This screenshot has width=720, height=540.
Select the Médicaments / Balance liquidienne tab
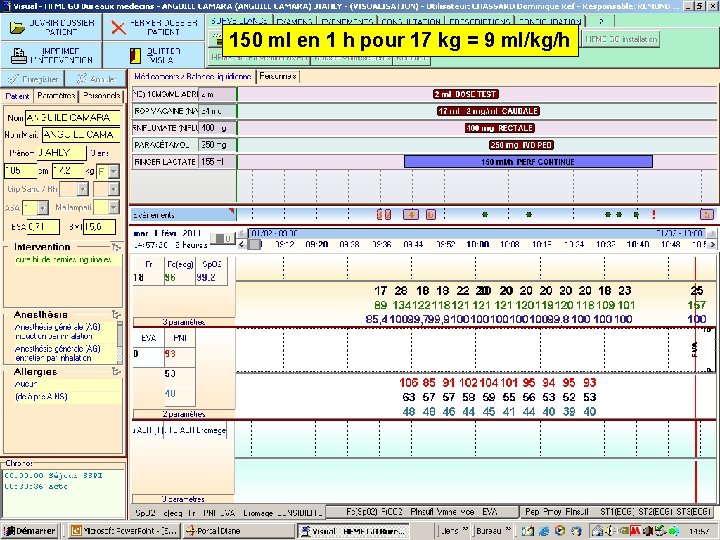(x=192, y=76)
